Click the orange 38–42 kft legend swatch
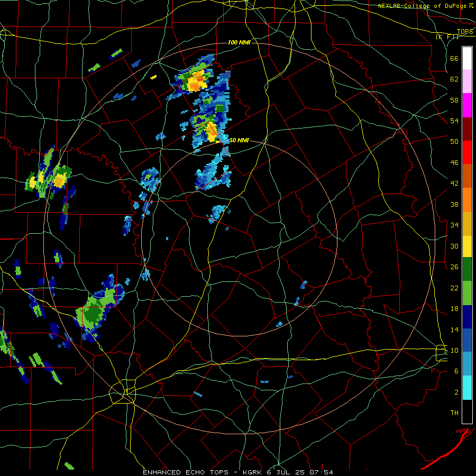The width and height of the screenshot is (476, 476). click(x=467, y=200)
